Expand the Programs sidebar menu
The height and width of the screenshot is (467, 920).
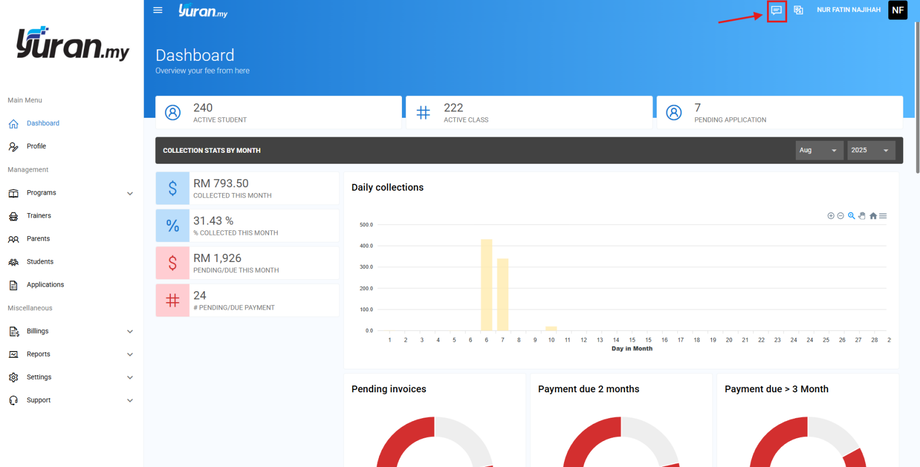[x=72, y=193]
